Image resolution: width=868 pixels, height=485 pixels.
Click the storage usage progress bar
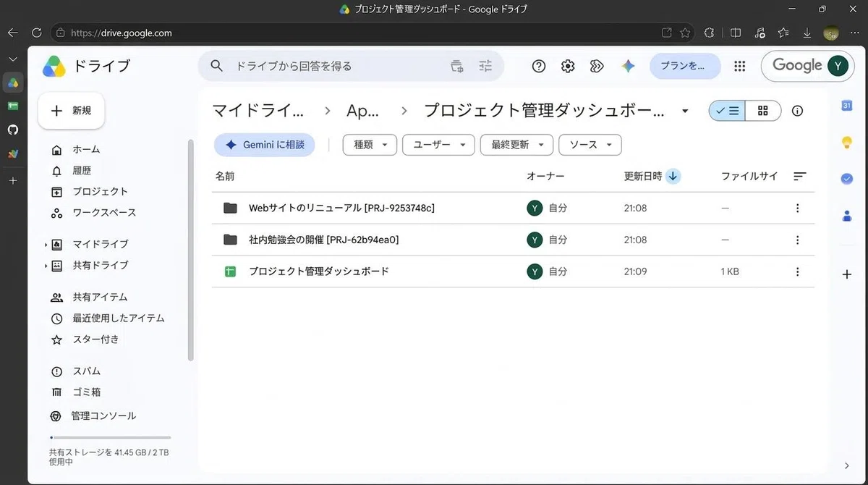tap(110, 437)
